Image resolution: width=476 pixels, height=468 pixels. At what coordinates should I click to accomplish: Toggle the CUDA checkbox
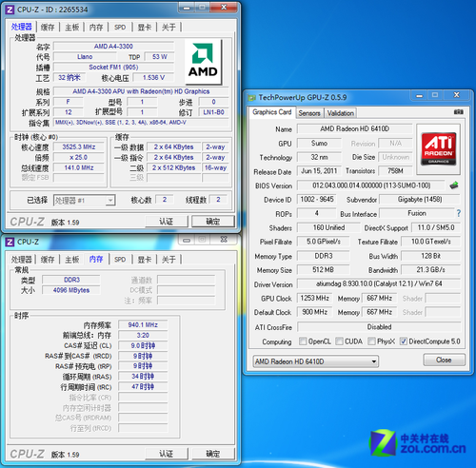coord(339,341)
